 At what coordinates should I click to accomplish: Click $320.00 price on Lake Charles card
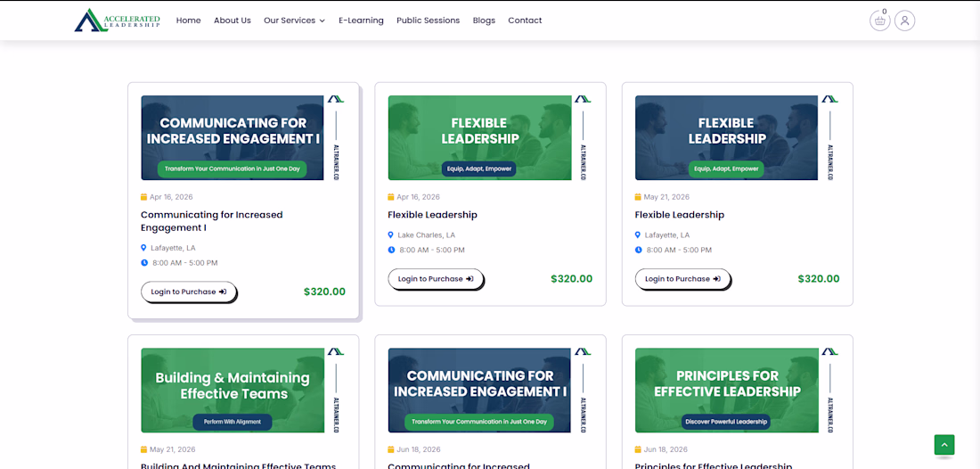click(x=571, y=279)
